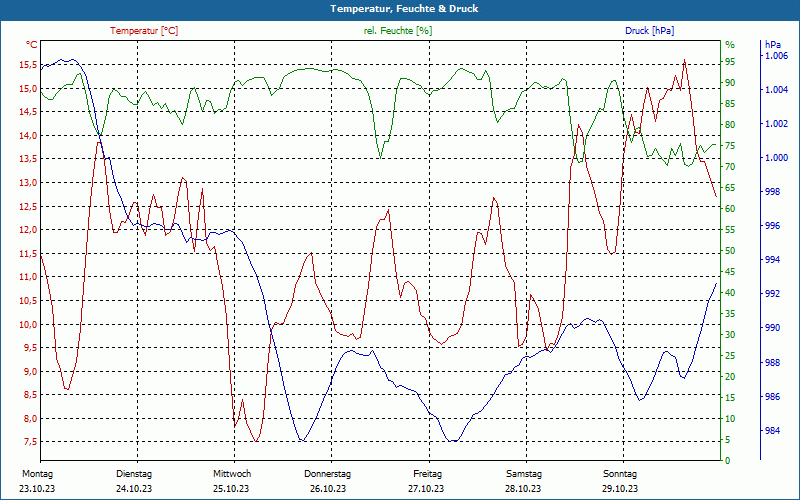The height and width of the screenshot is (500, 800).
Task: Click the date '28.10.23'
Action: click(523, 489)
